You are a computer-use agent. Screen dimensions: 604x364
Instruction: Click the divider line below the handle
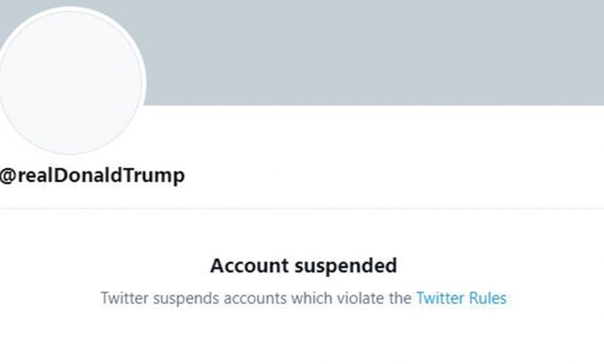point(302,208)
